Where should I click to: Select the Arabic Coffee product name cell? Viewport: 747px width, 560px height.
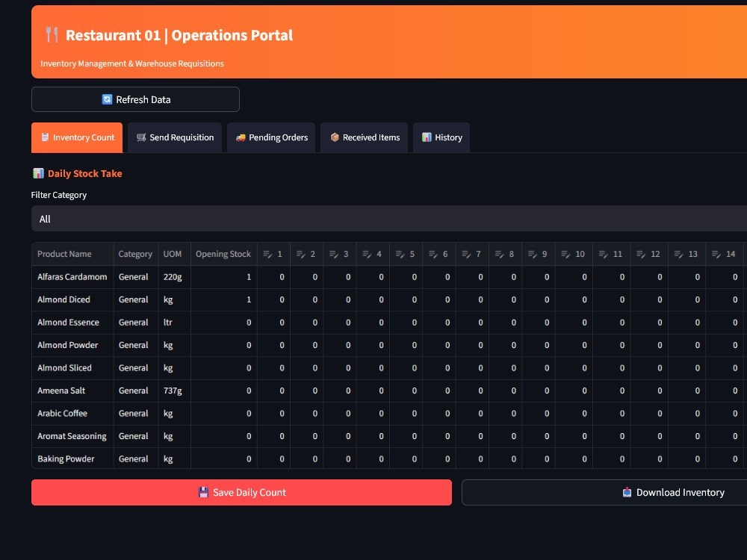click(73, 414)
